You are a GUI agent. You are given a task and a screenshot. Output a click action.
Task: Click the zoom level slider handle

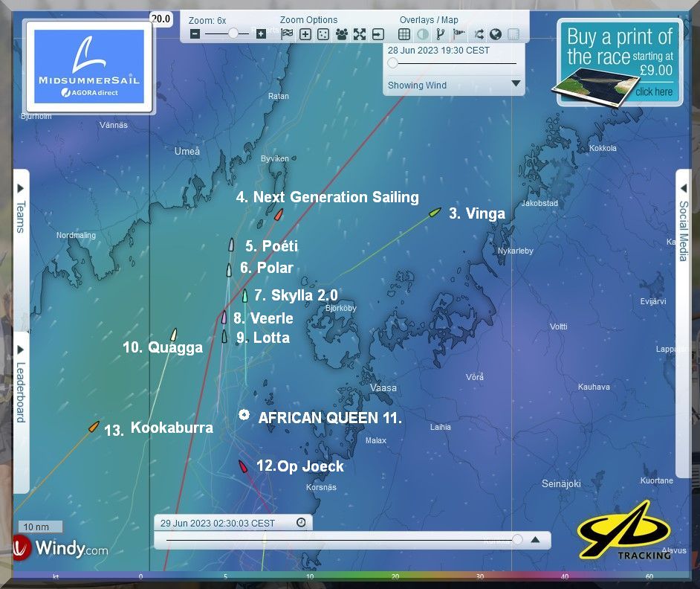coord(234,33)
